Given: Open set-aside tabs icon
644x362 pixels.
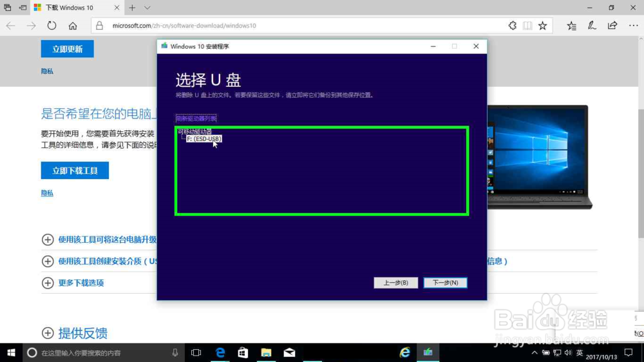Looking at the screenshot, I should pyautogui.click(x=7, y=7).
